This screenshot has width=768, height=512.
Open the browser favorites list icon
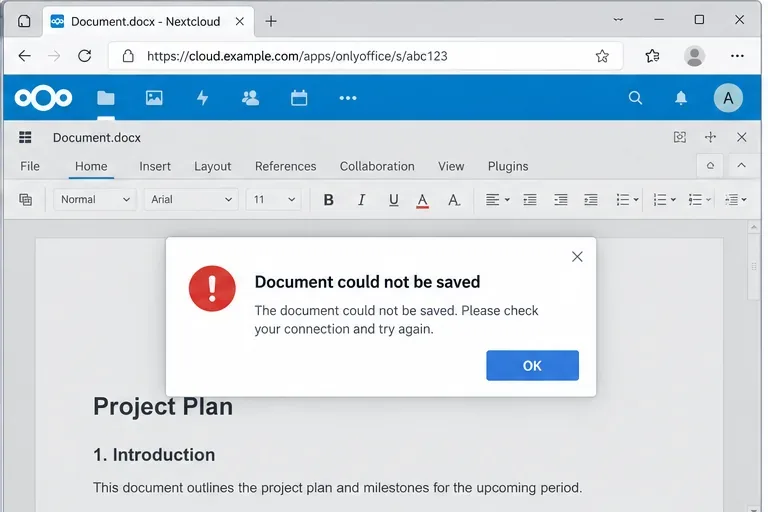coord(652,56)
